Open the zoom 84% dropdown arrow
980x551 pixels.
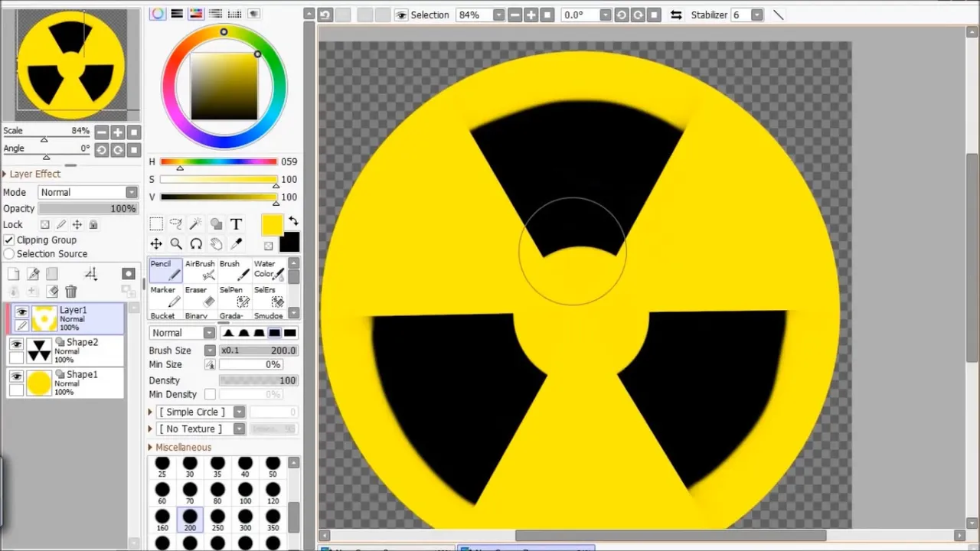pyautogui.click(x=498, y=15)
